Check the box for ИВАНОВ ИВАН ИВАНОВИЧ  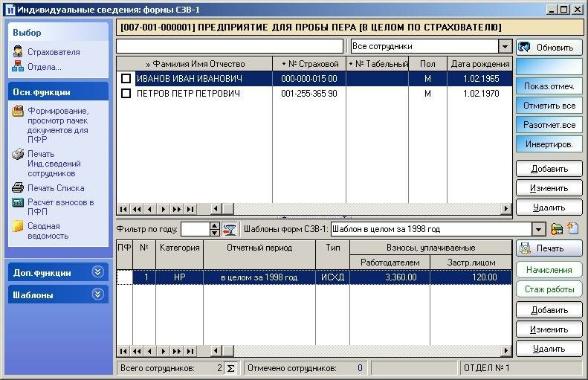point(126,78)
